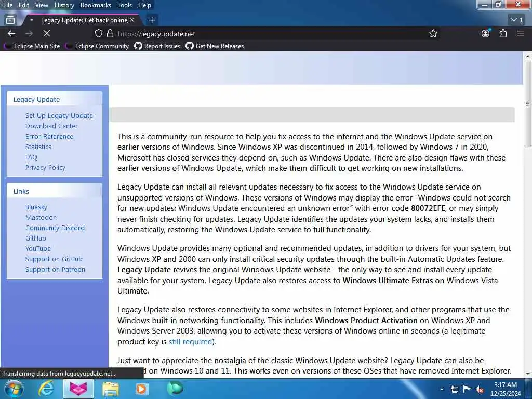532x399 pixels.
Task: Open Action Center flag icon
Action: tap(467, 389)
